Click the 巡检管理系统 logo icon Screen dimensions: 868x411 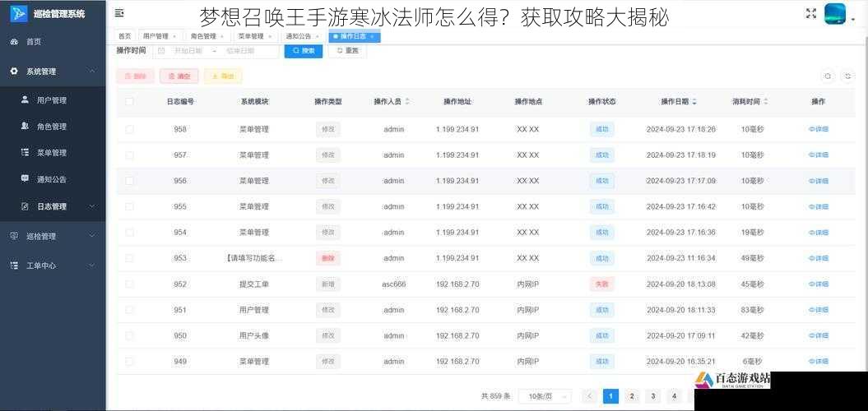(18, 14)
